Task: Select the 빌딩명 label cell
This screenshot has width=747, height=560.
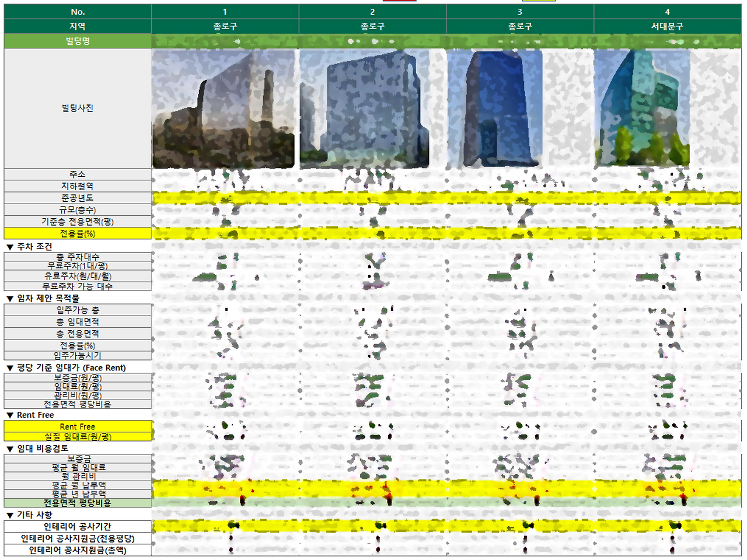Action: click(x=78, y=41)
